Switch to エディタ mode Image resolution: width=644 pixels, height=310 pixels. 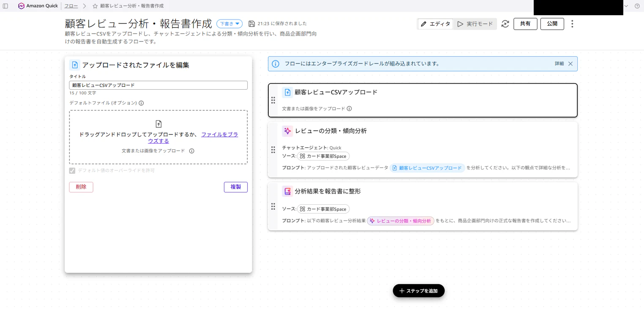pos(436,24)
